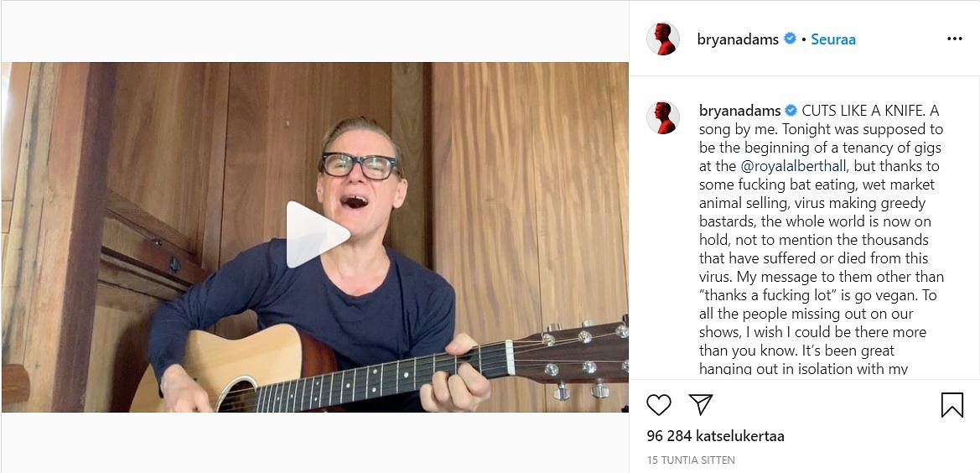This screenshot has width=980, height=473.
Task: Click bryanadams username in caption
Action: tap(739, 111)
